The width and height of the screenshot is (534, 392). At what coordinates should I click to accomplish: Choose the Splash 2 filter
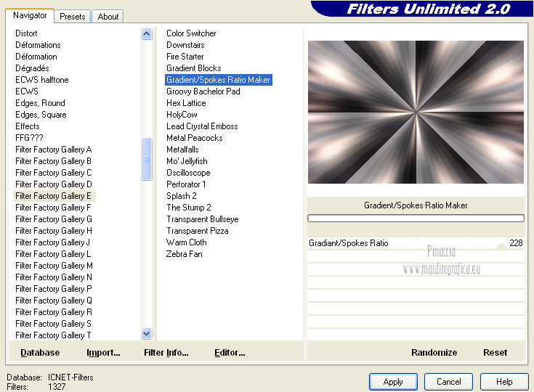coord(181,196)
